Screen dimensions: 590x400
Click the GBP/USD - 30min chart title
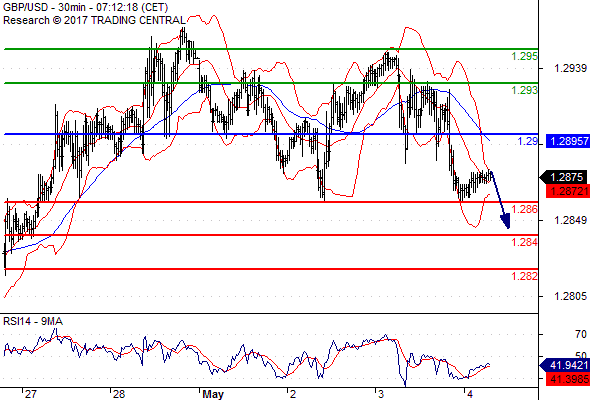pos(85,7)
